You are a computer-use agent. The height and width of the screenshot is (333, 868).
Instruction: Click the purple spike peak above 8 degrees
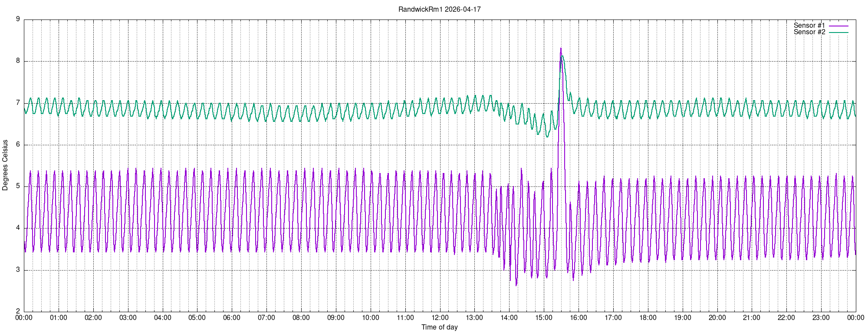tap(561, 49)
